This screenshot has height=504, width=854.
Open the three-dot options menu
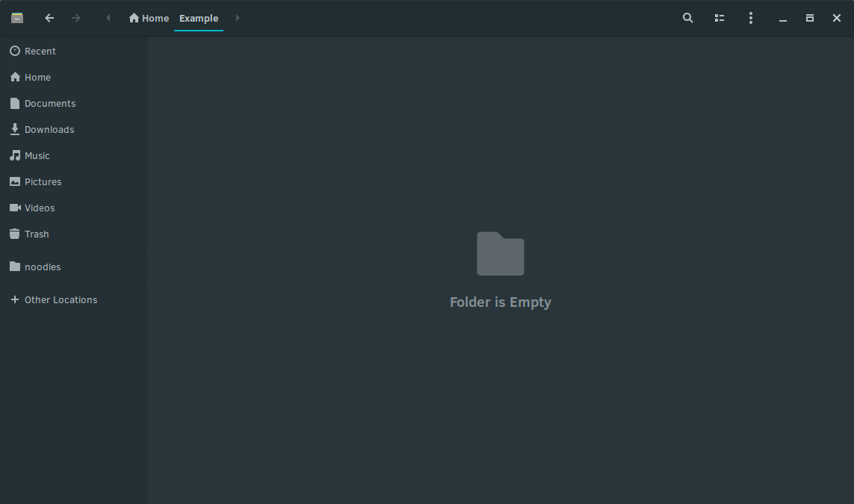(x=750, y=18)
